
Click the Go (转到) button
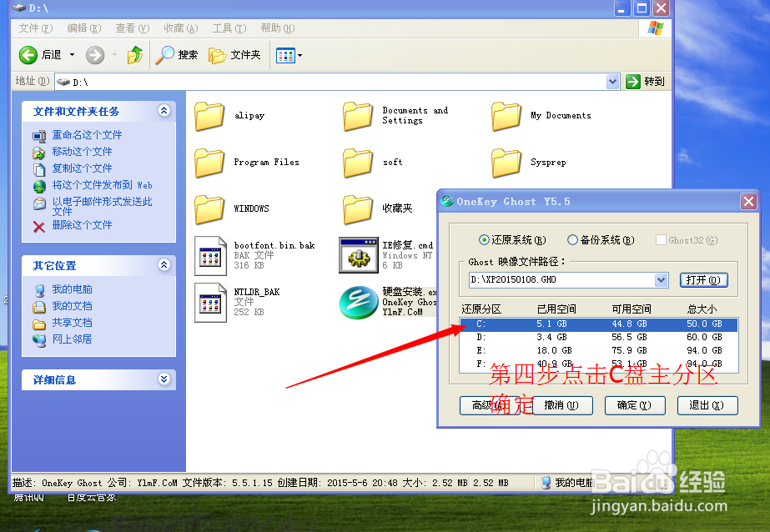[645, 82]
